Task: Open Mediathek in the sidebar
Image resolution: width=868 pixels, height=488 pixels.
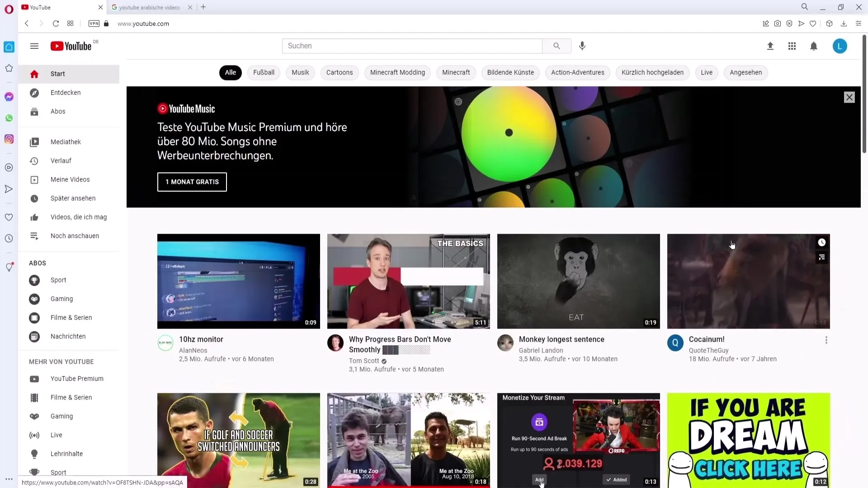Action: tap(69, 142)
